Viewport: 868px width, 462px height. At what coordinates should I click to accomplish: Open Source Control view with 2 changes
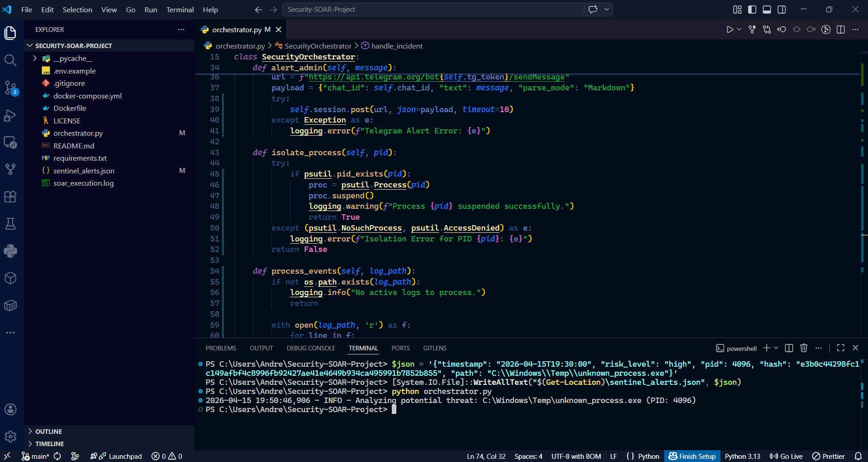[x=10, y=88]
